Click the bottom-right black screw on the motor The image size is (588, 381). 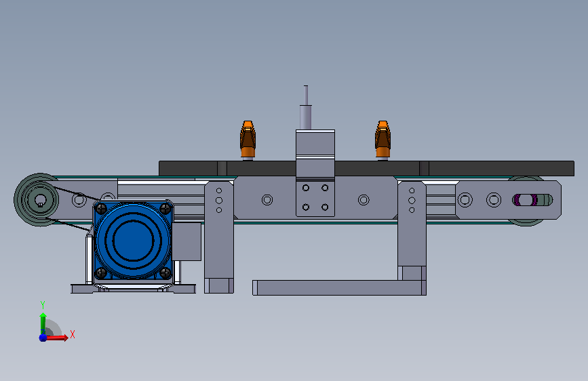point(165,273)
